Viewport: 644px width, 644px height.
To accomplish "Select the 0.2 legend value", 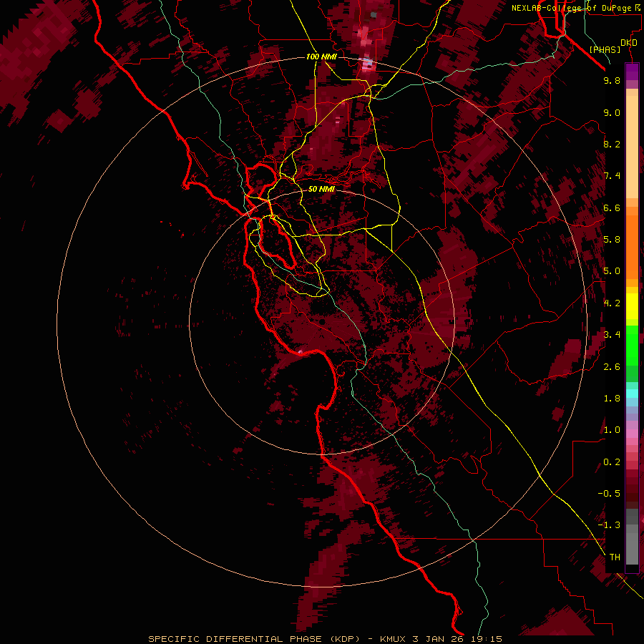I will (x=612, y=462).
